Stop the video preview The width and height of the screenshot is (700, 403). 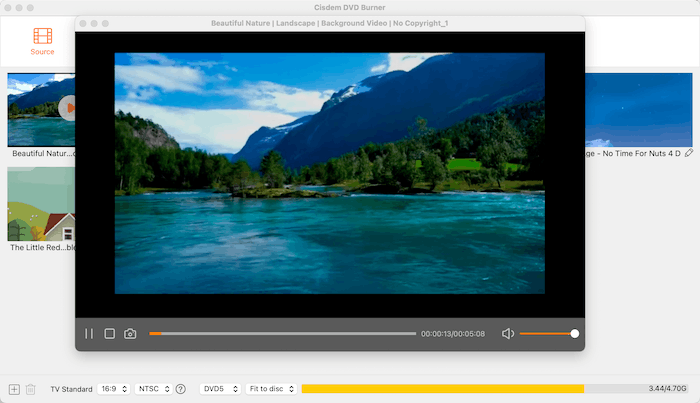110,334
